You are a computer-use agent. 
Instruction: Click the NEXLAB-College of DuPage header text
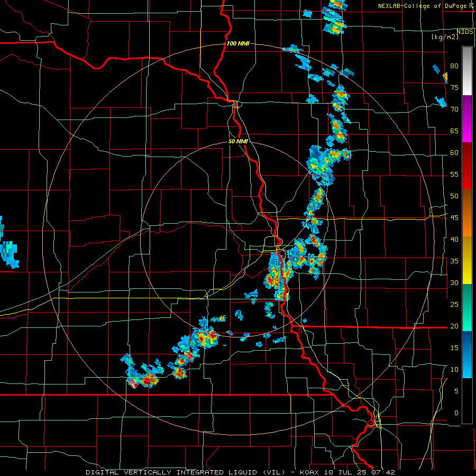422,6
